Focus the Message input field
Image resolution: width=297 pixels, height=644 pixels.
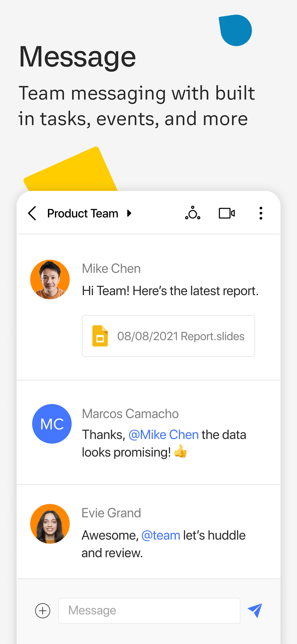pos(149,611)
